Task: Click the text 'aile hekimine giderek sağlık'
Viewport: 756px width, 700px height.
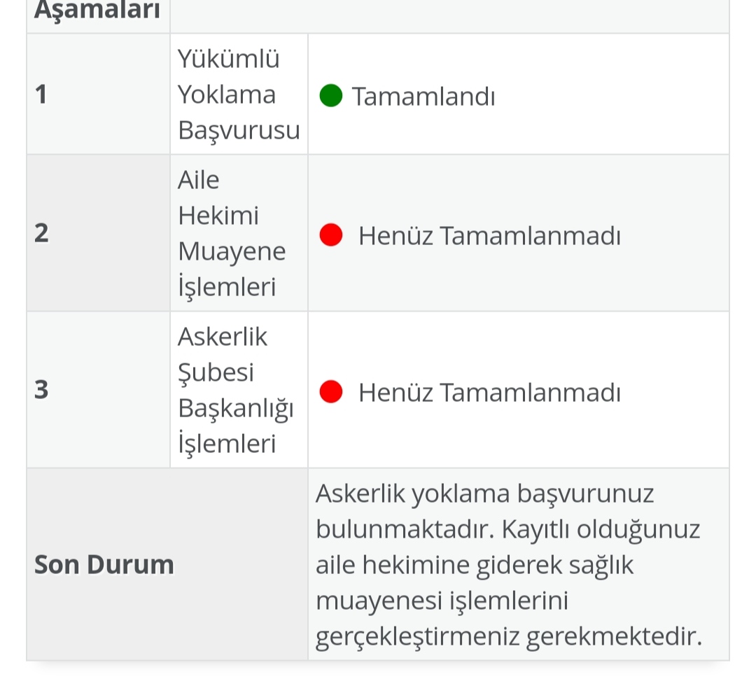Action: click(x=475, y=565)
